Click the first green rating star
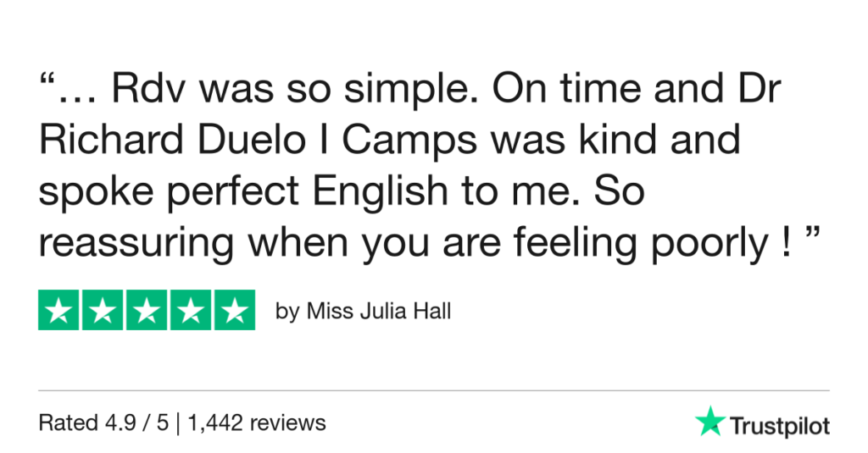Viewport: 868px width, 453px height. [59, 311]
